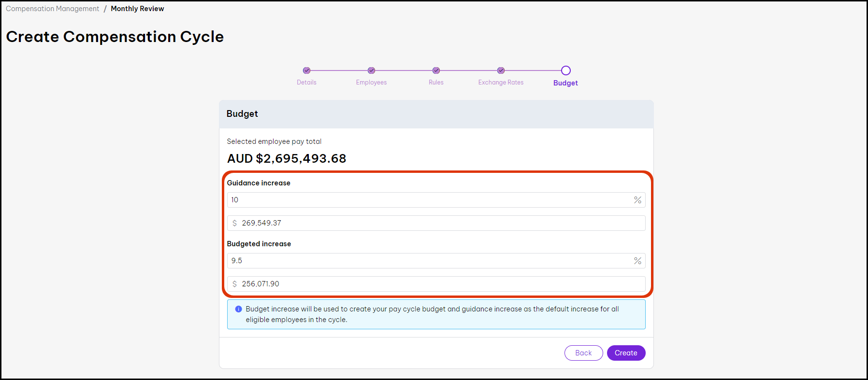This screenshot has height=380, width=868.
Task: Click percent icon in Guidance increase field
Action: [637, 200]
